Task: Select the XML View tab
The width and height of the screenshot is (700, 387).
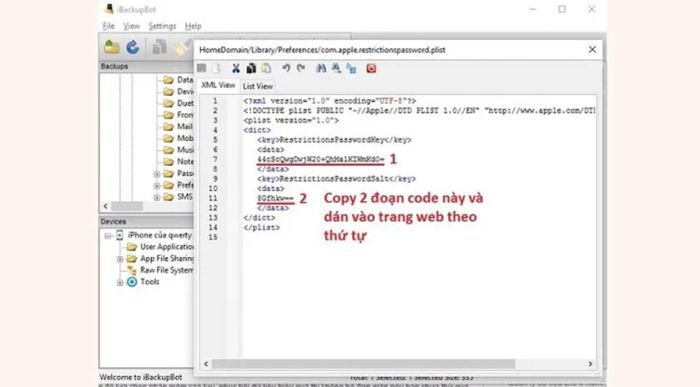Action: click(x=218, y=85)
